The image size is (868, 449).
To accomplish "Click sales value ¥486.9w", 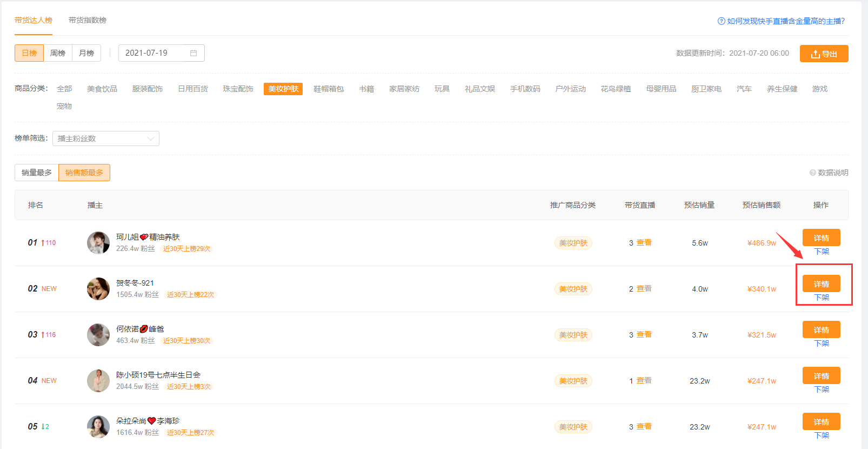I will [762, 243].
